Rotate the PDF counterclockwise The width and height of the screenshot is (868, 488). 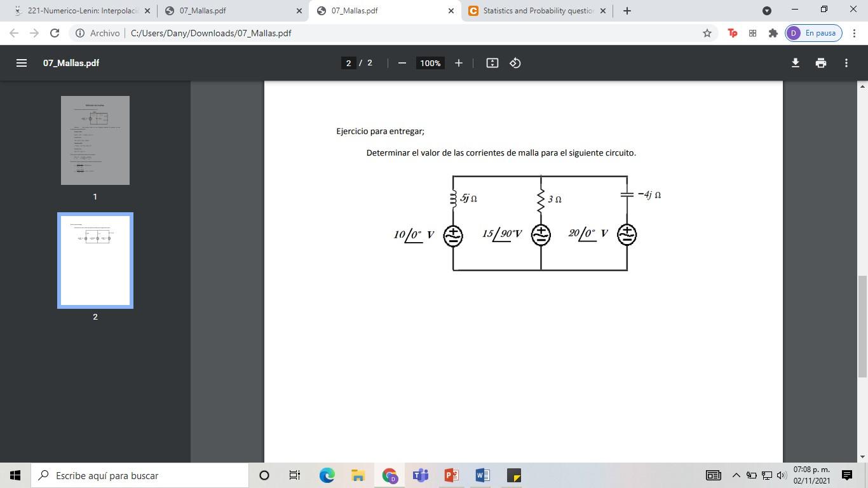point(515,63)
